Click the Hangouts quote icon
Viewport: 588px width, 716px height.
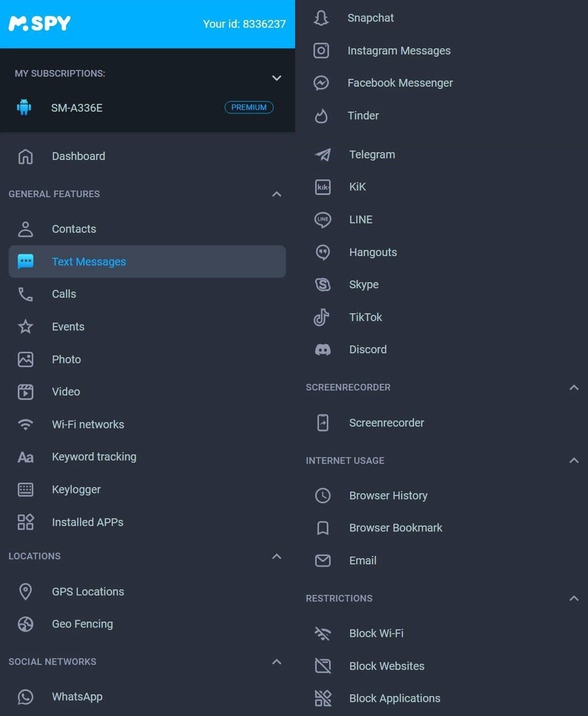[323, 252]
